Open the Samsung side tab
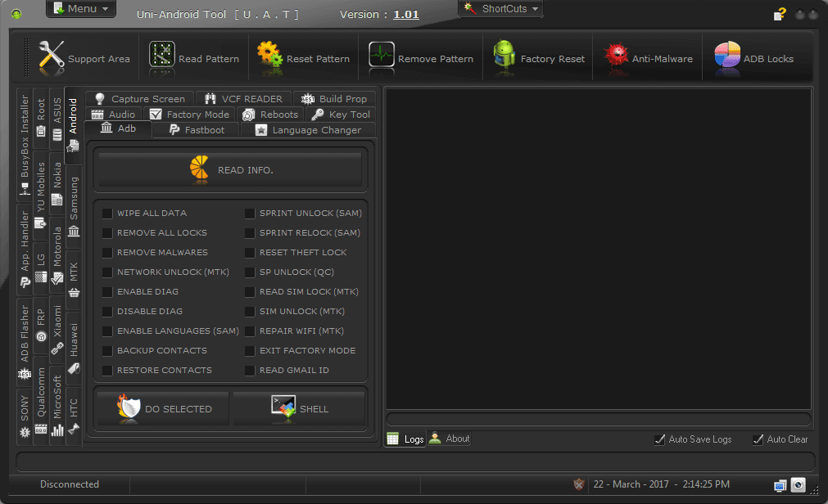Viewport: 828px width, 504px height. (74, 206)
